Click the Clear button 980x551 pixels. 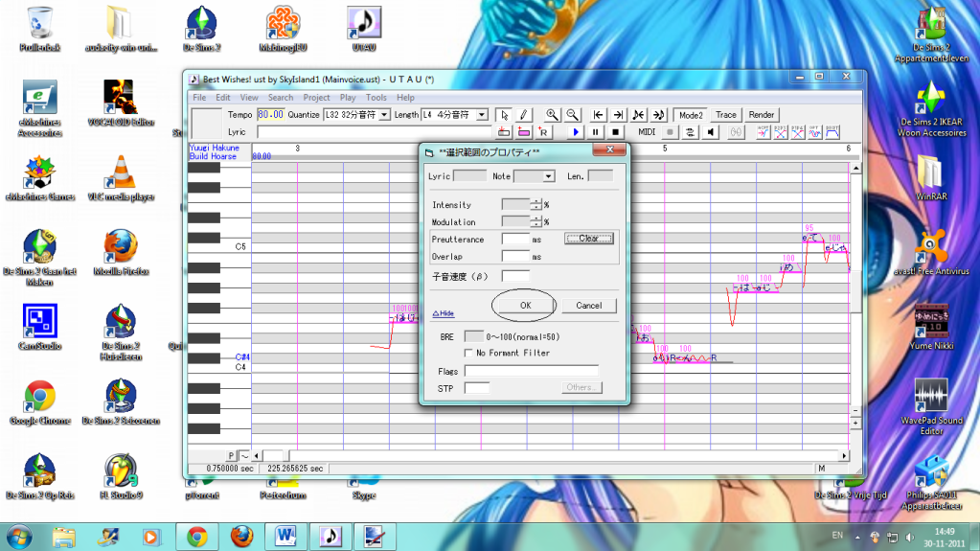click(x=588, y=239)
